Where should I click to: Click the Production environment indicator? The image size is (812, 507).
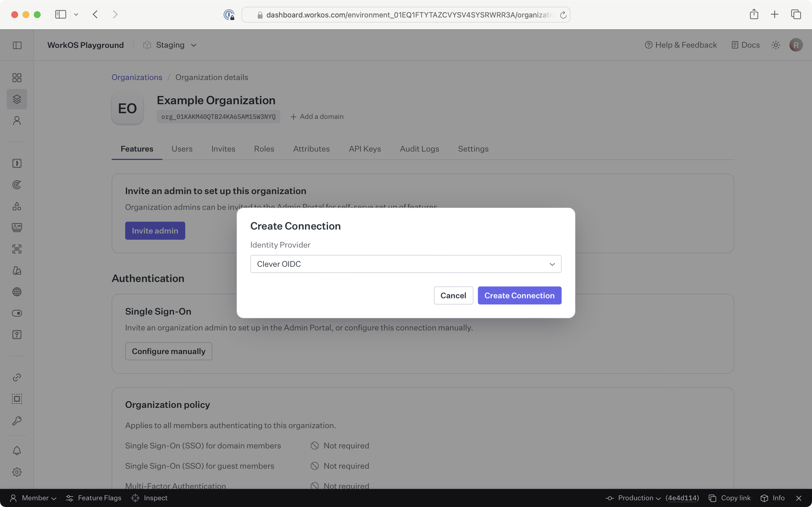[x=634, y=498]
